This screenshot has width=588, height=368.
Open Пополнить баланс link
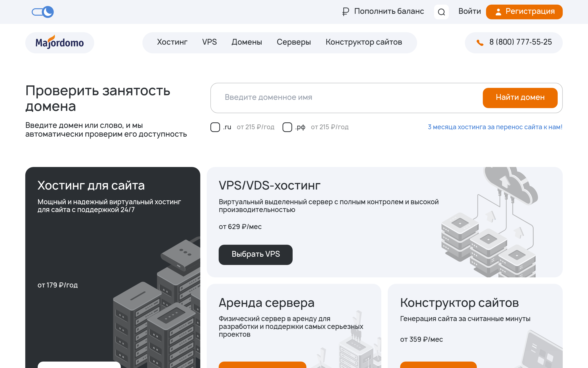point(389,11)
